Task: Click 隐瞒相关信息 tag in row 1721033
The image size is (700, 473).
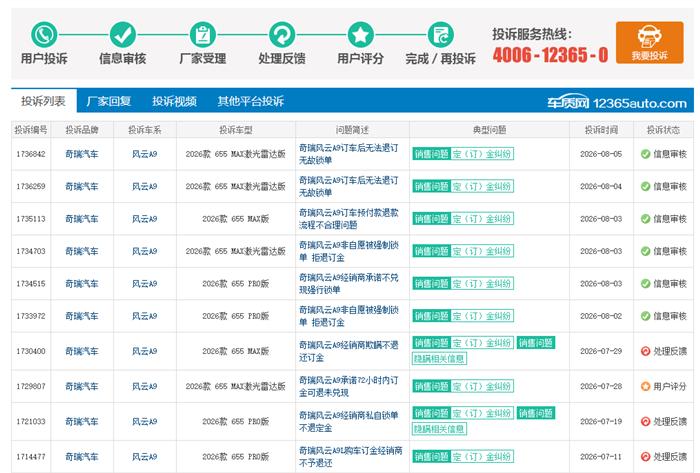Action: coord(439,429)
